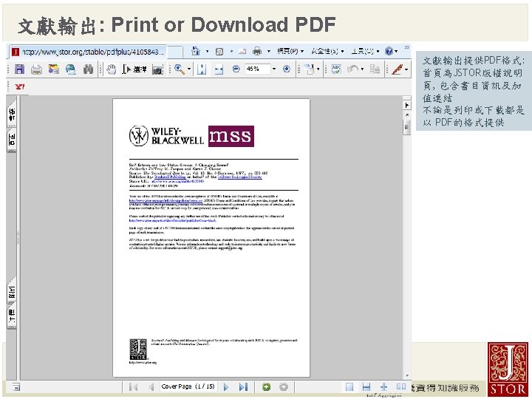Click the browser RSS feeds icon
Viewport: 532px width, 399px height.
click(219, 52)
